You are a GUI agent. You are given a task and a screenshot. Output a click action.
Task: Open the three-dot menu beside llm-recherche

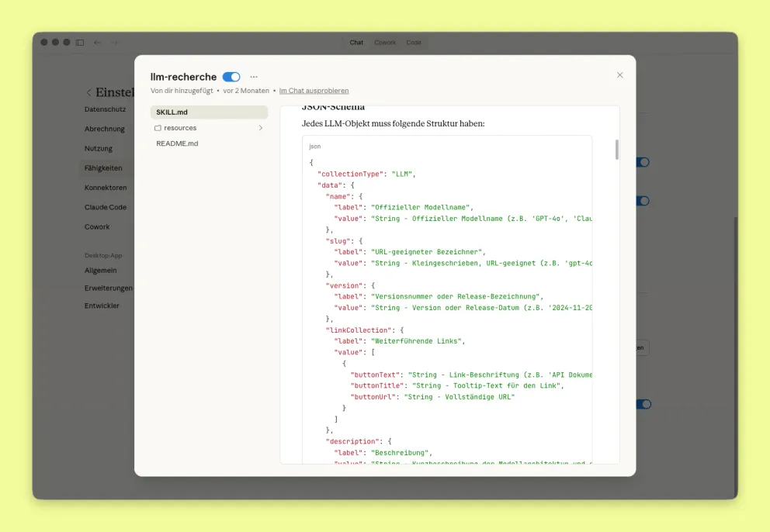click(254, 77)
